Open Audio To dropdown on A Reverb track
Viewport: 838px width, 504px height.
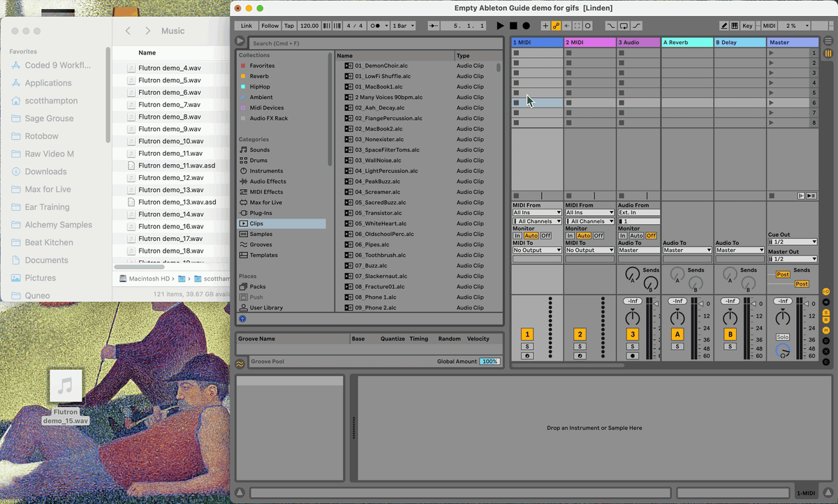(x=687, y=250)
